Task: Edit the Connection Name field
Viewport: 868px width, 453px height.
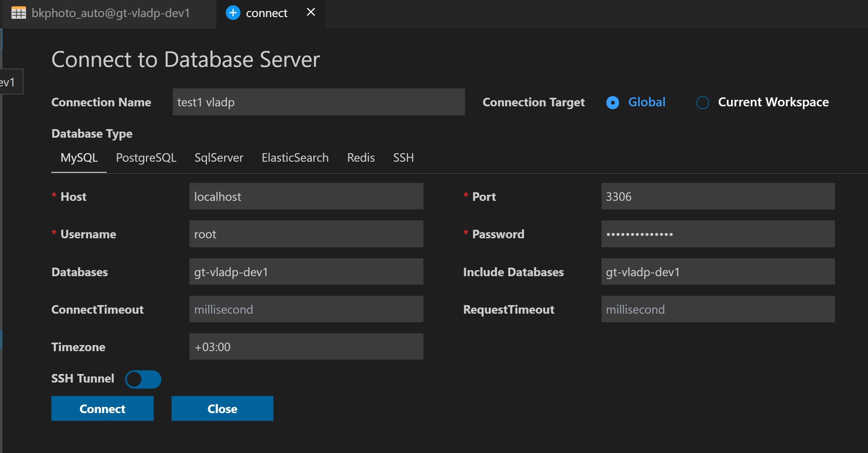Action: 319,102
